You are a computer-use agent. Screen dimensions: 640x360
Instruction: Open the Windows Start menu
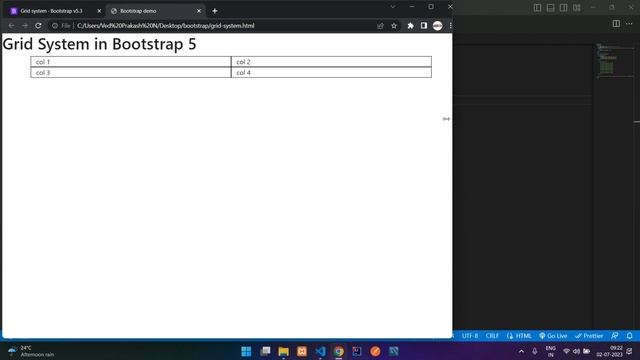point(246,351)
